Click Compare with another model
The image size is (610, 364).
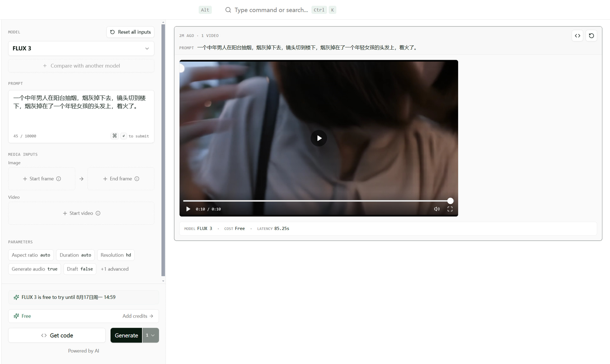(x=81, y=66)
